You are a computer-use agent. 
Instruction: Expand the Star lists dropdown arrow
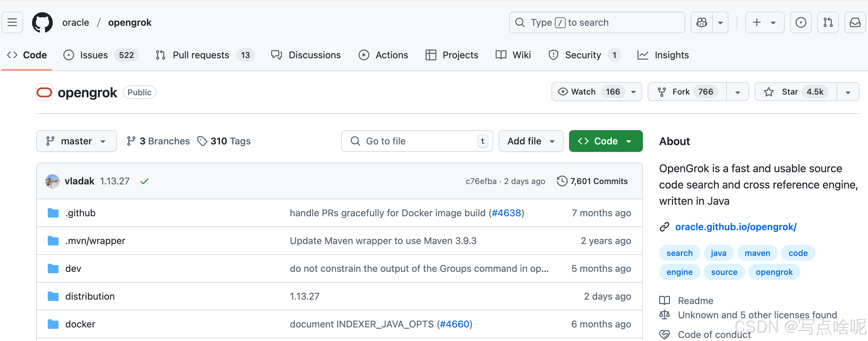click(848, 92)
